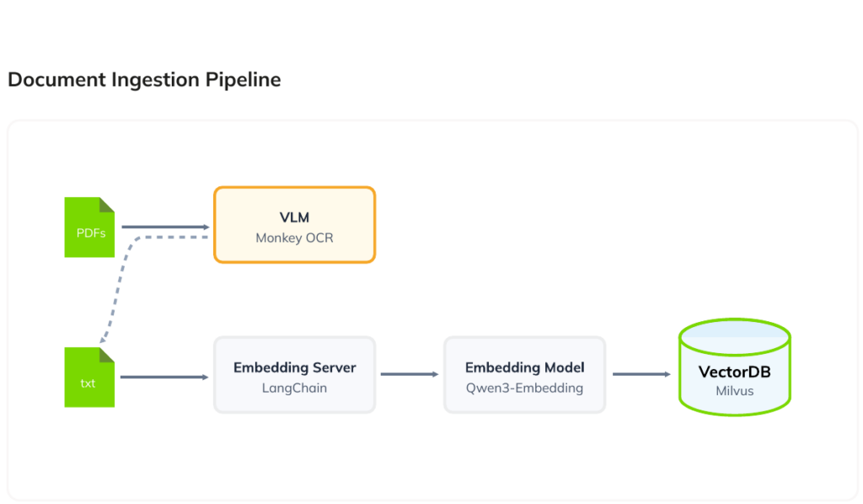Click the top ellipse of the database cylinder
Image resolution: width=863 pixels, height=504 pixels.
tap(735, 336)
